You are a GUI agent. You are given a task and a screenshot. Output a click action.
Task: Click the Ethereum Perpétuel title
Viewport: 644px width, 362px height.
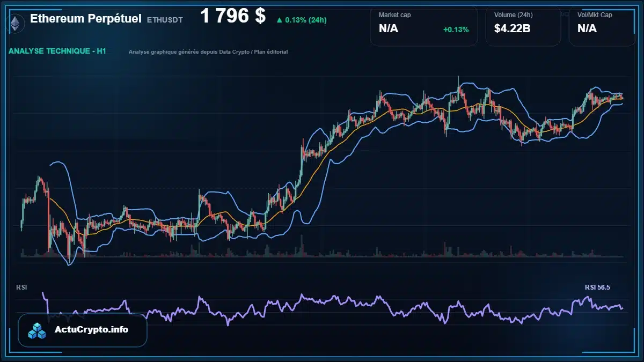tap(86, 19)
